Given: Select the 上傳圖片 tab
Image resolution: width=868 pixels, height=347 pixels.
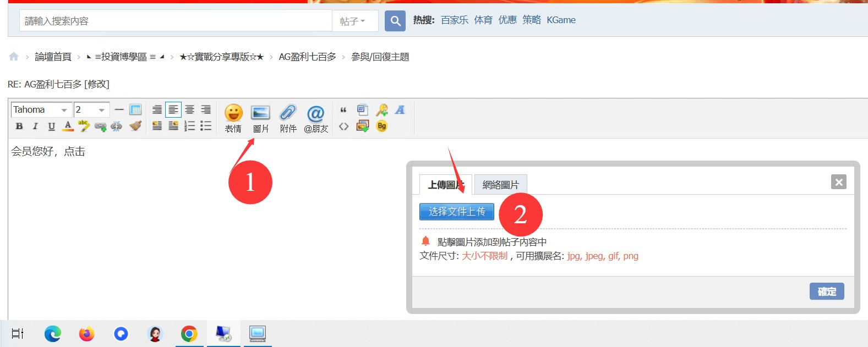Looking at the screenshot, I should (445, 185).
